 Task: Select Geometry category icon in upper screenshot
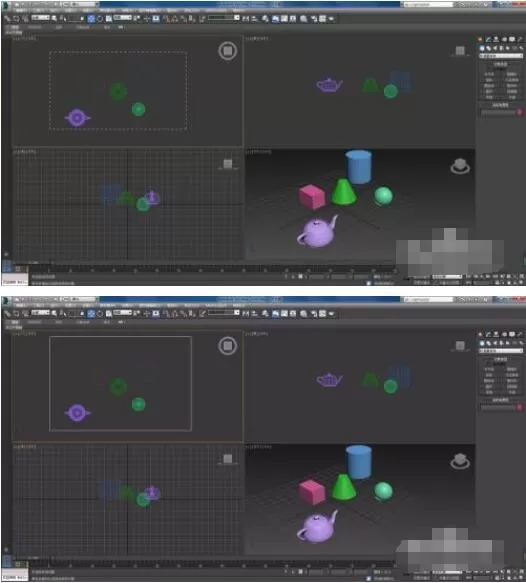click(482, 48)
